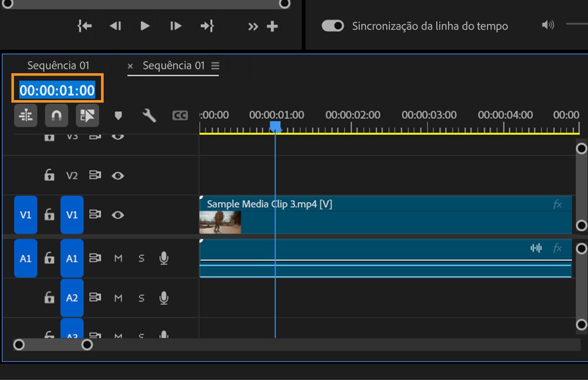The width and height of the screenshot is (588, 380).
Task: Disable Sincronização da linha do tempo
Action: coord(332,26)
